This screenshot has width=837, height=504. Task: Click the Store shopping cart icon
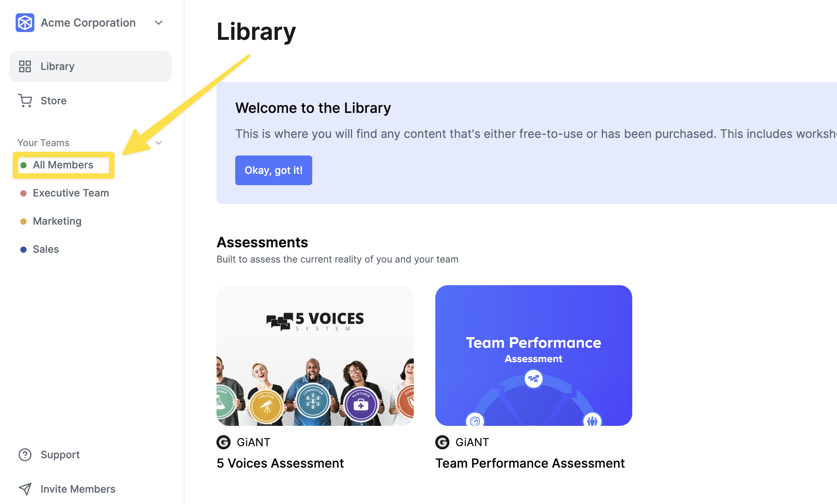(x=25, y=101)
